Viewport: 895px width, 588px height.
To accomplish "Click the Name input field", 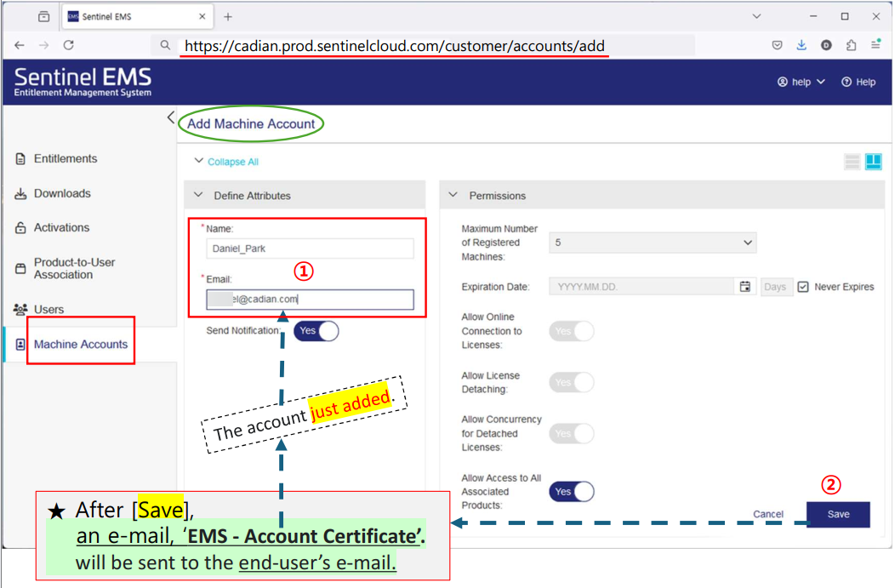I will 310,248.
